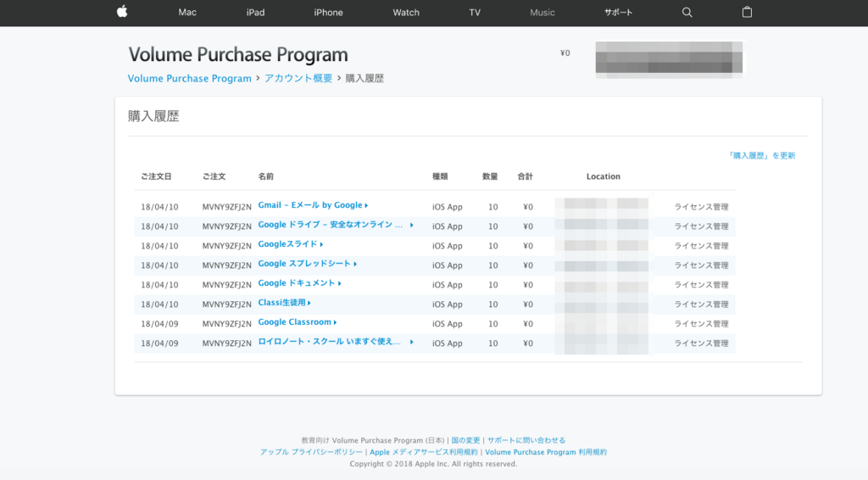Open the search magnifier icon
The height and width of the screenshot is (480, 868).
coord(687,12)
